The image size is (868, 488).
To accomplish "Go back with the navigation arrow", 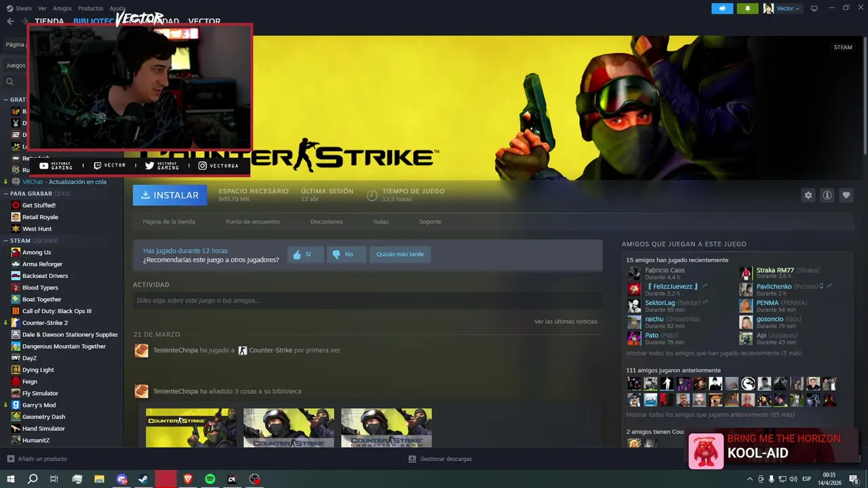I will 10,21.
